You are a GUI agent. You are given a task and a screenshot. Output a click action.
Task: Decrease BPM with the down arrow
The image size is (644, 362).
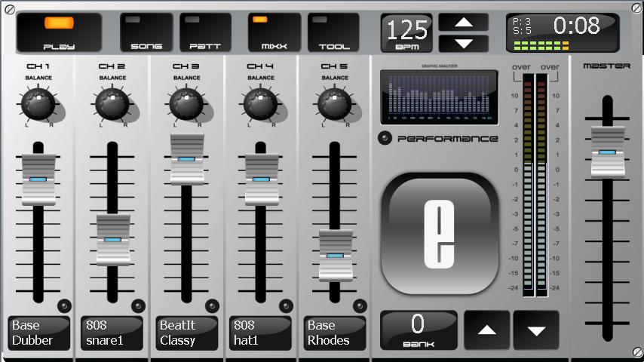464,43
